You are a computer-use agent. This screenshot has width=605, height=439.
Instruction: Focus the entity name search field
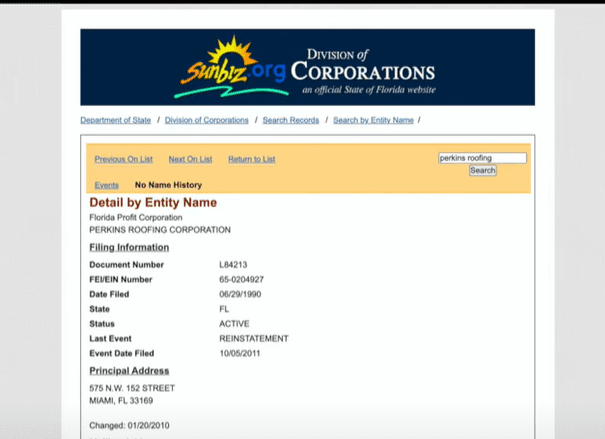coord(482,158)
